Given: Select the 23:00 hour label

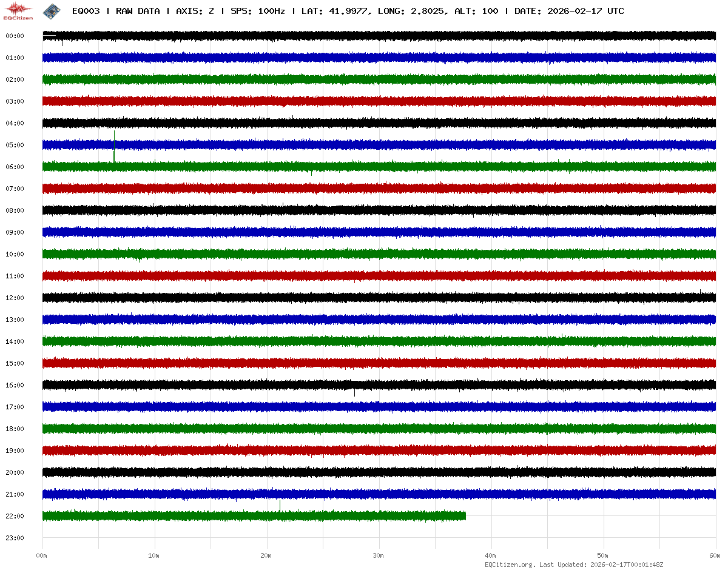Looking at the screenshot, I should click(x=15, y=538).
